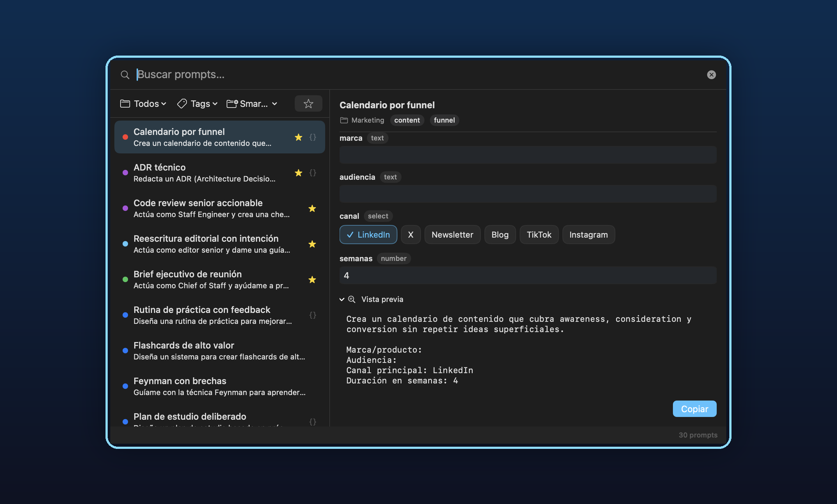This screenshot has height=504, width=837.
Task: Select X as the canal
Action: pos(411,235)
